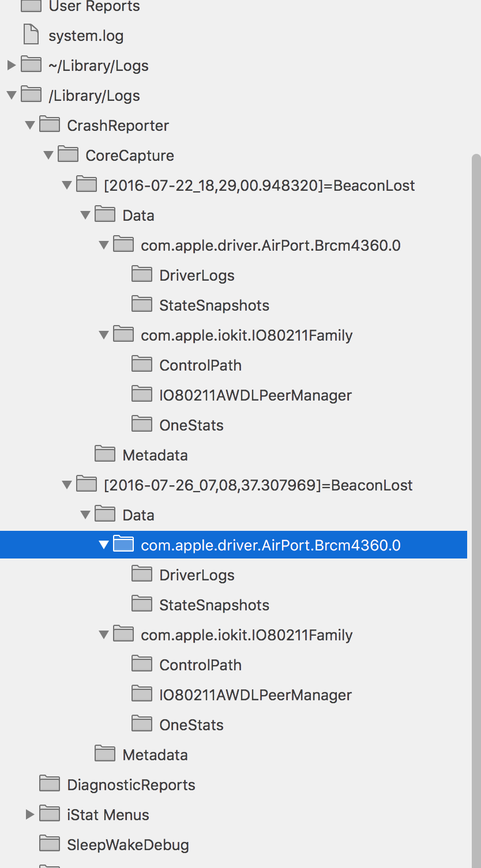The image size is (481, 868).
Task: Select the SleepWakeDebug folder icon
Action: click(x=50, y=844)
